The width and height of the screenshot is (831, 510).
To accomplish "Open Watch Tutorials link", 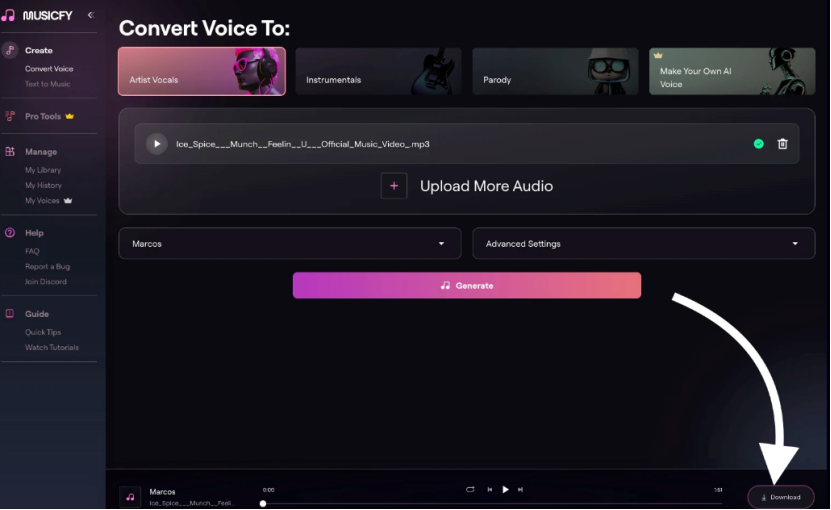I will 51,347.
